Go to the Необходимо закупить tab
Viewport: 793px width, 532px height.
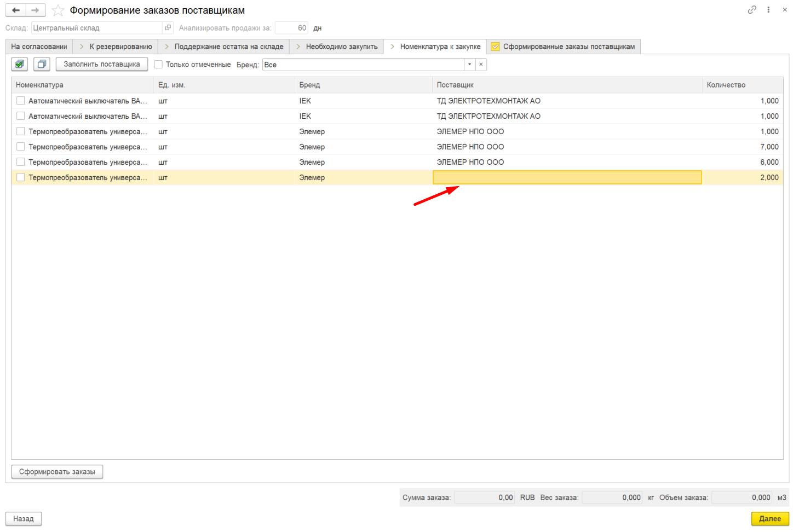[x=337, y=47]
